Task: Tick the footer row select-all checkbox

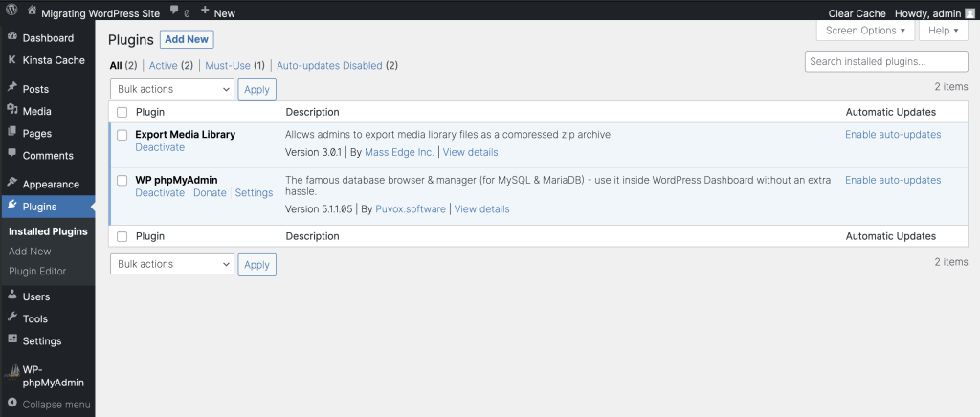Action: (122, 236)
